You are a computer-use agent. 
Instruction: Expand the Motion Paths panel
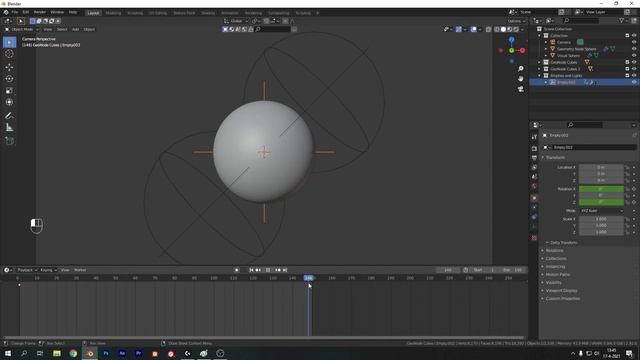pos(558,275)
